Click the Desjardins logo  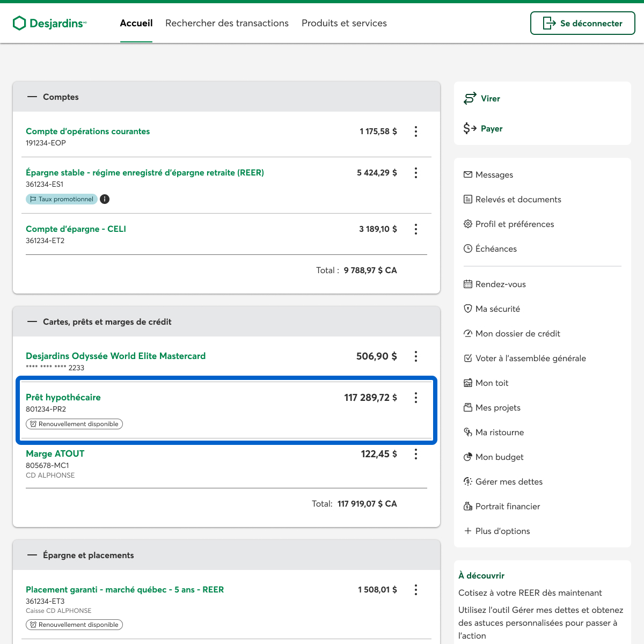(x=49, y=23)
